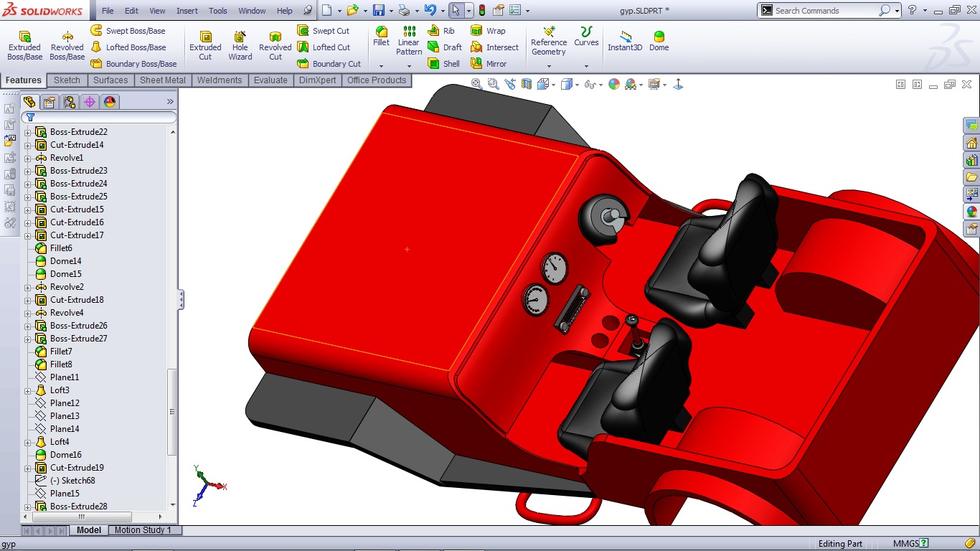
Task: Choose Lofted Cut
Action: [324, 47]
